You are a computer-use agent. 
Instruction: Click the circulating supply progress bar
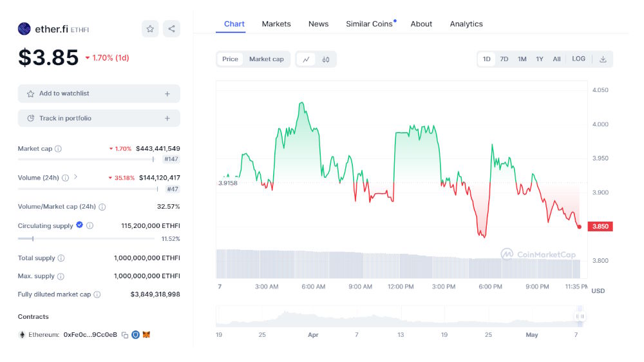[86, 238]
